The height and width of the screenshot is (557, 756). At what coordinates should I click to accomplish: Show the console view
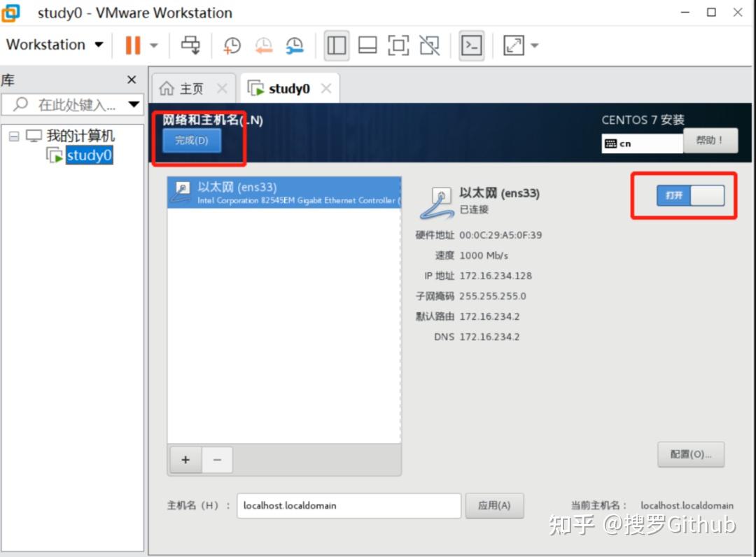(472, 45)
